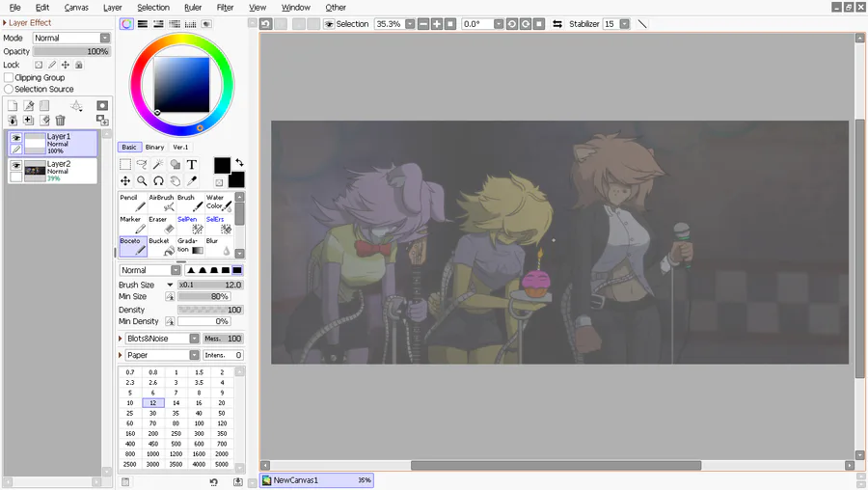The image size is (868, 490).
Task: Select the Eyedropper color picker tool
Action: pyautogui.click(x=192, y=181)
